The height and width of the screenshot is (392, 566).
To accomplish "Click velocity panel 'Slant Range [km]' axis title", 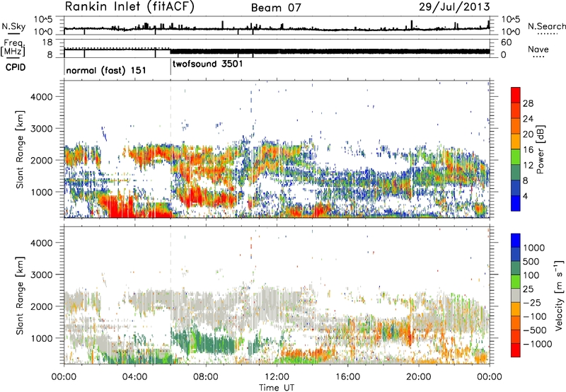I will 20,296.
